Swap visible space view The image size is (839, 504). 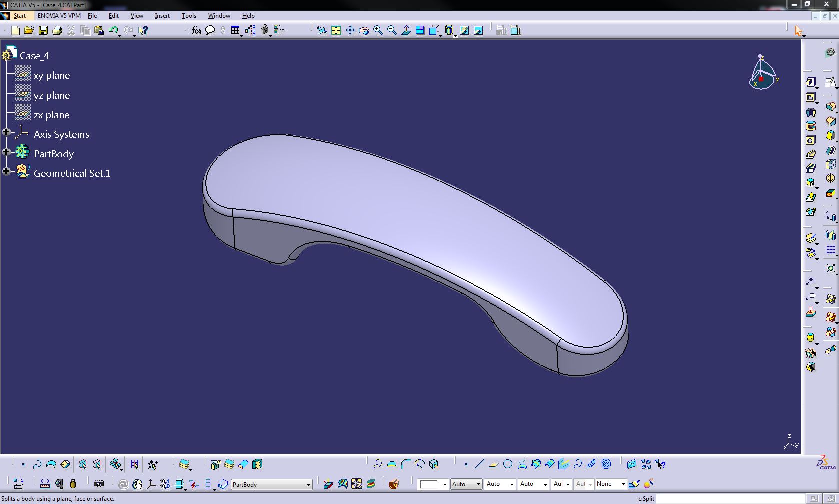point(478,31)
